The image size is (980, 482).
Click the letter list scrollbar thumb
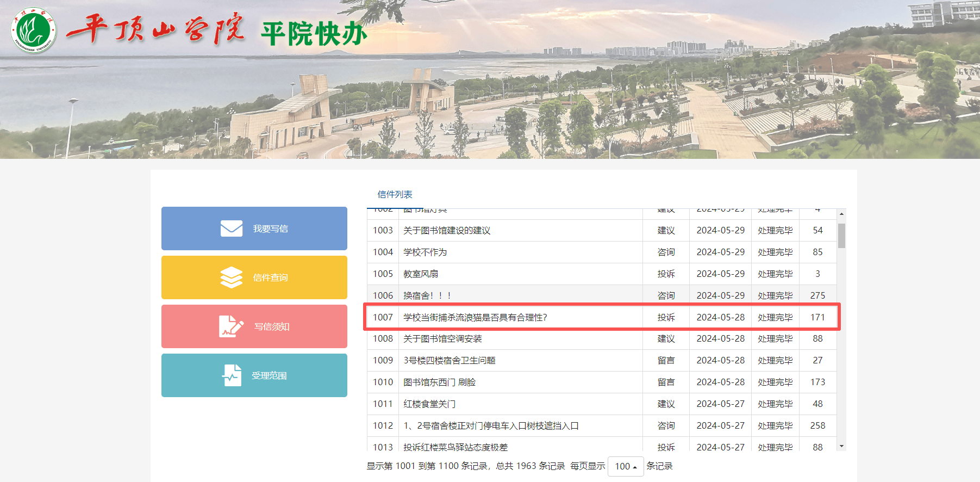click(x=841, y=236)
